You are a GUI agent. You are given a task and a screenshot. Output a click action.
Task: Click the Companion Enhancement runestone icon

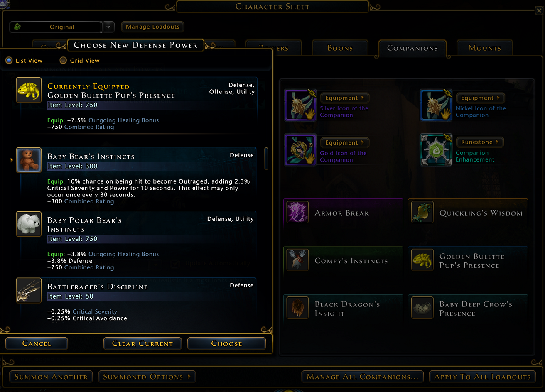click(436, 149)
